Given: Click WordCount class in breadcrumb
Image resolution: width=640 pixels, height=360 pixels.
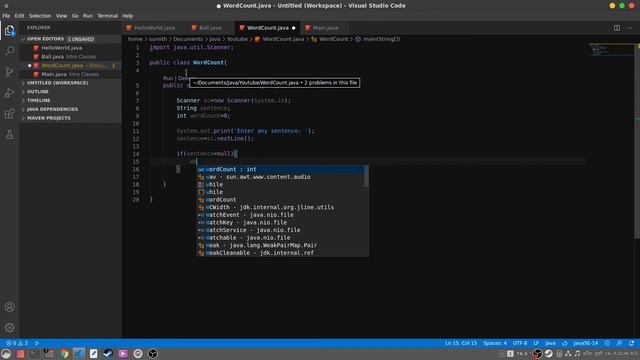Looking at the screenshot, I should click(x=333, y=39).
